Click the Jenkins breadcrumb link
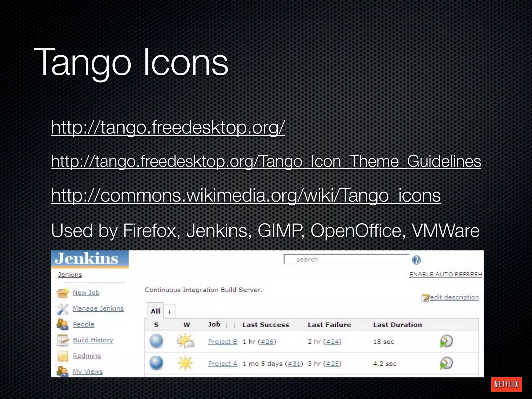Viewport: 532px width, 399px height. point(70,275)
